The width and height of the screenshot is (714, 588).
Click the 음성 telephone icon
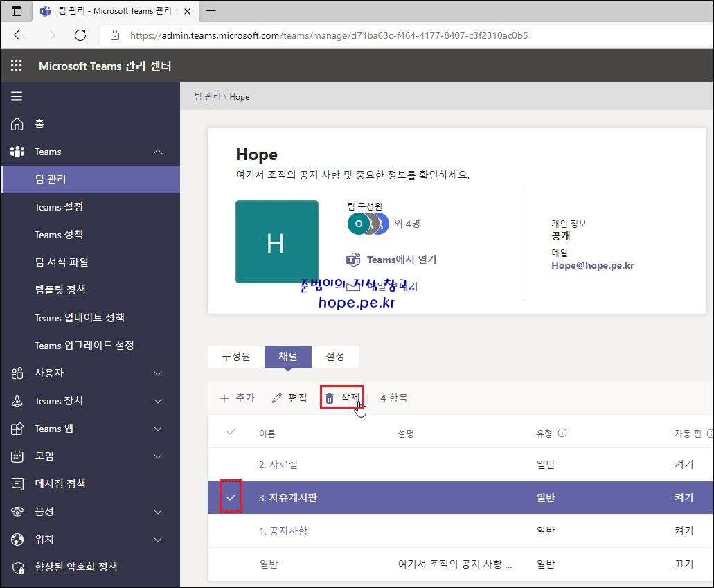(17, 512)
